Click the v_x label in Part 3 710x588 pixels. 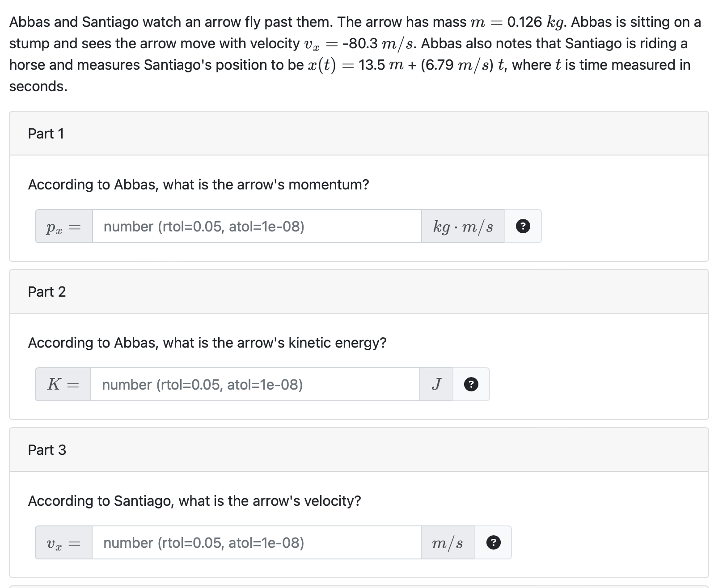(63, 543)
